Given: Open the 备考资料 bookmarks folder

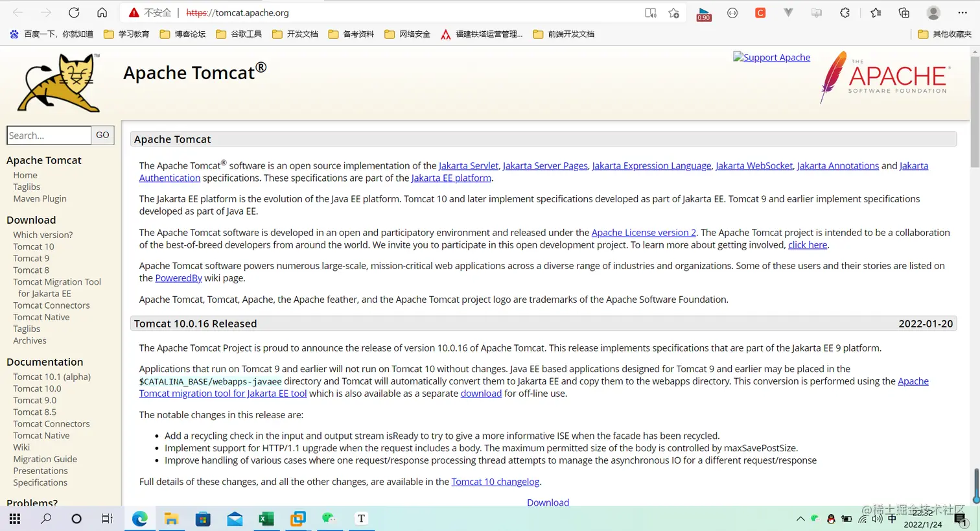Looking at the screenshot, I should [x=351, y=34].
